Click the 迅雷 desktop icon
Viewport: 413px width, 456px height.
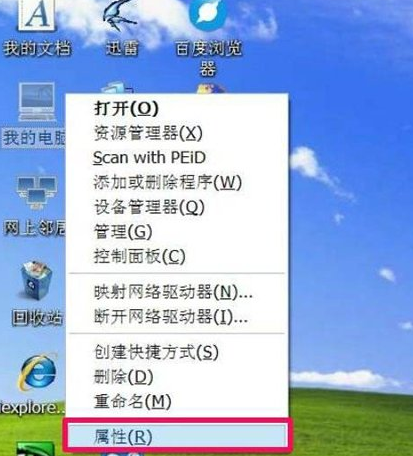pos(122,28)
